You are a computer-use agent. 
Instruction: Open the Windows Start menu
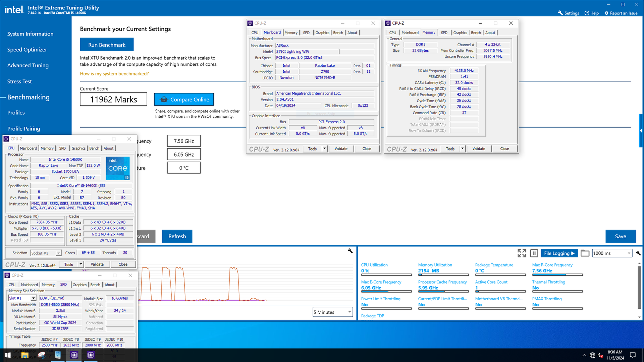click(8, 355)
